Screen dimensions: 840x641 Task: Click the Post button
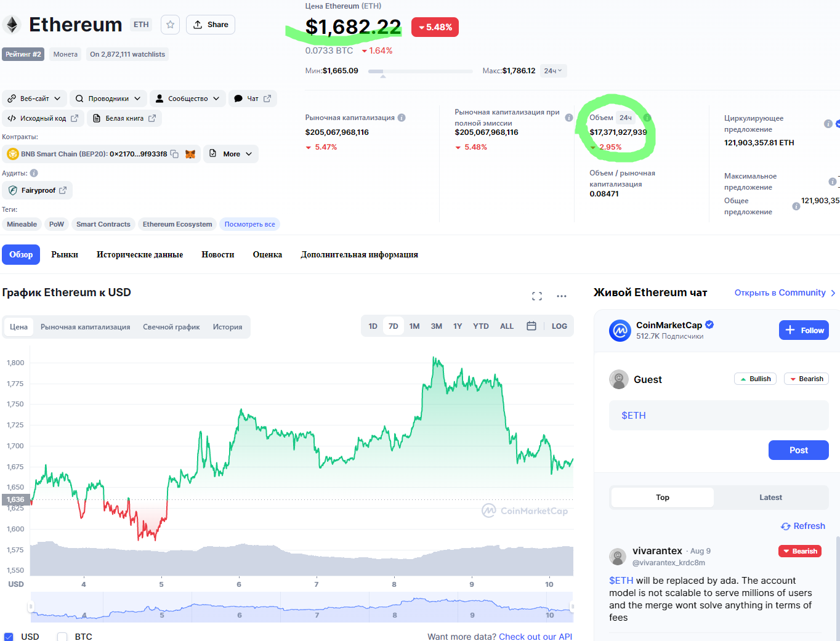pos(799,450)
